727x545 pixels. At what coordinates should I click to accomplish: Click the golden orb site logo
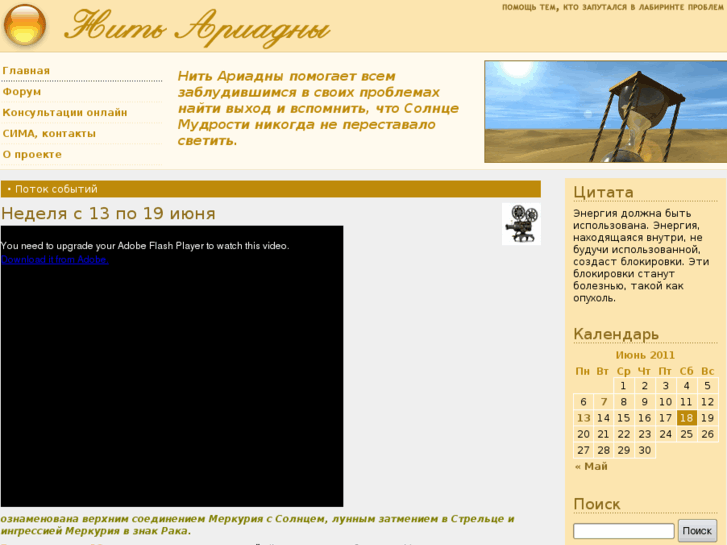(25, 26)
